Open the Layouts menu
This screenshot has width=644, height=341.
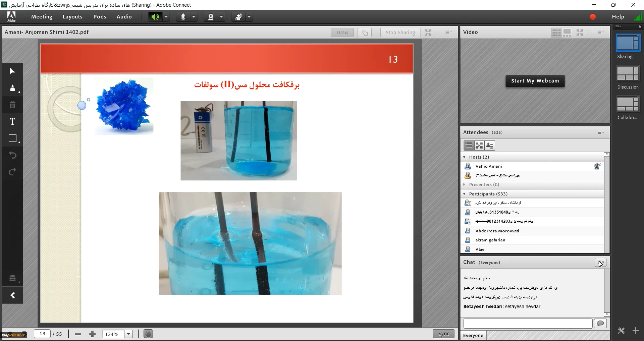(72, 17)
